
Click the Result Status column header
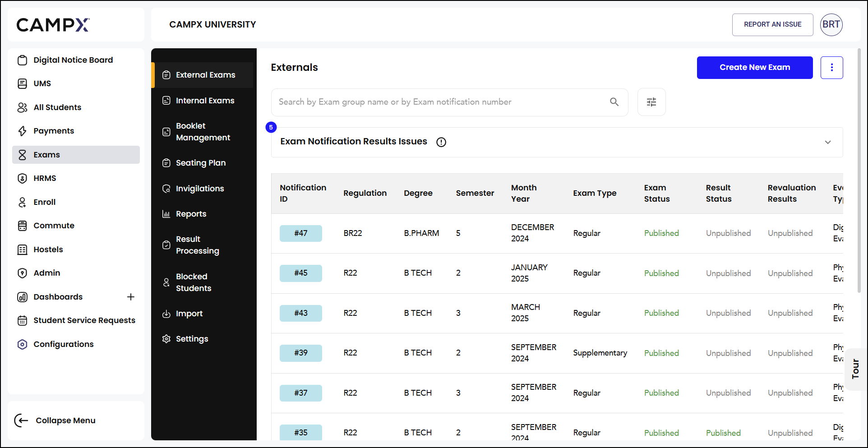(x=718, y=193)
